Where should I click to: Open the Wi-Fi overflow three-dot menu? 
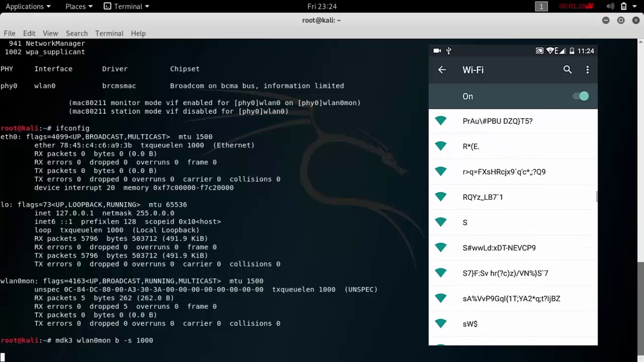click(587, 70)
